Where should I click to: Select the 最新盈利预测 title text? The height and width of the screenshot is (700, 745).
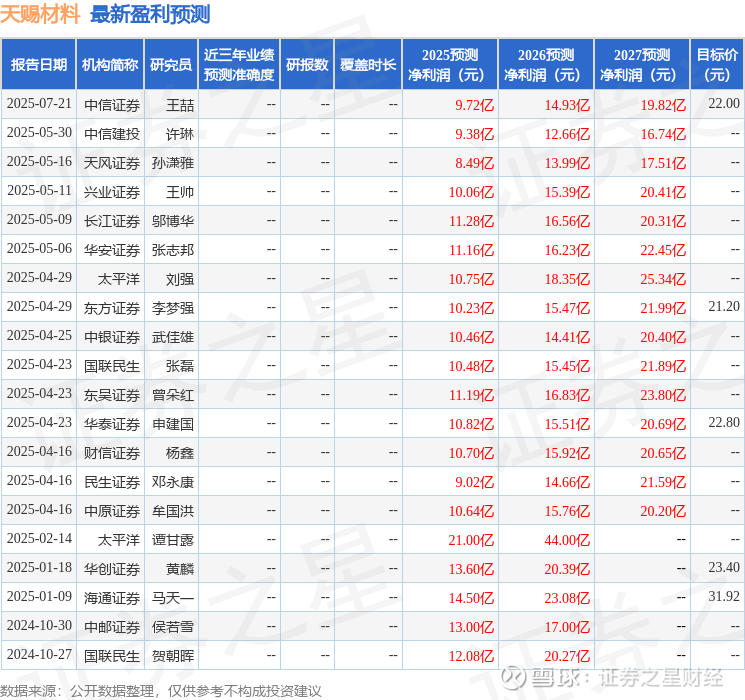pos(150,14)
